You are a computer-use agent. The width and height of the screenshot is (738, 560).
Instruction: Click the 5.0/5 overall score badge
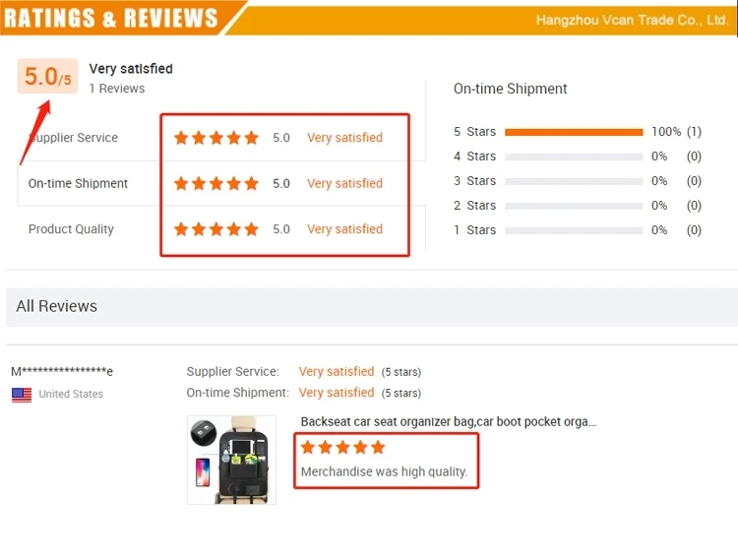point(47,76)
